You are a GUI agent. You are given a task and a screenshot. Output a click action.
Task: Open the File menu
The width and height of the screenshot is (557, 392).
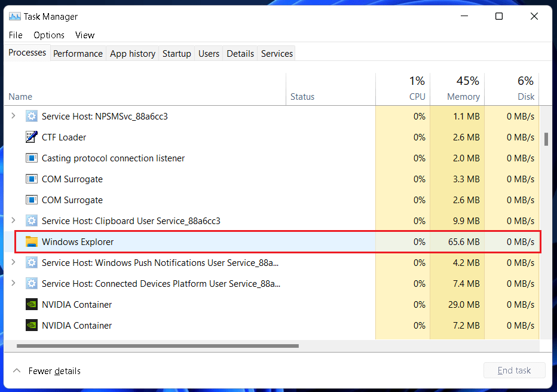(x=16, y=35)
